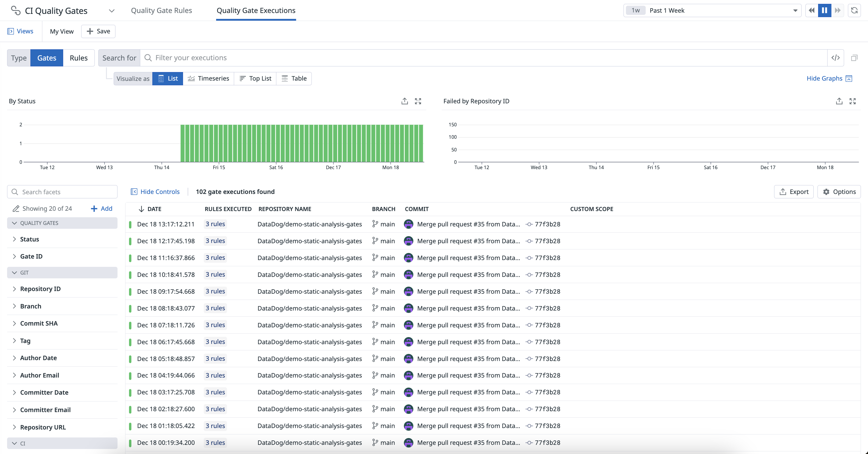Open execution row Dec 18 07:18:11.726
Image resolution: width=868 pixels, height=454 pixels.
tap(493, 325)
